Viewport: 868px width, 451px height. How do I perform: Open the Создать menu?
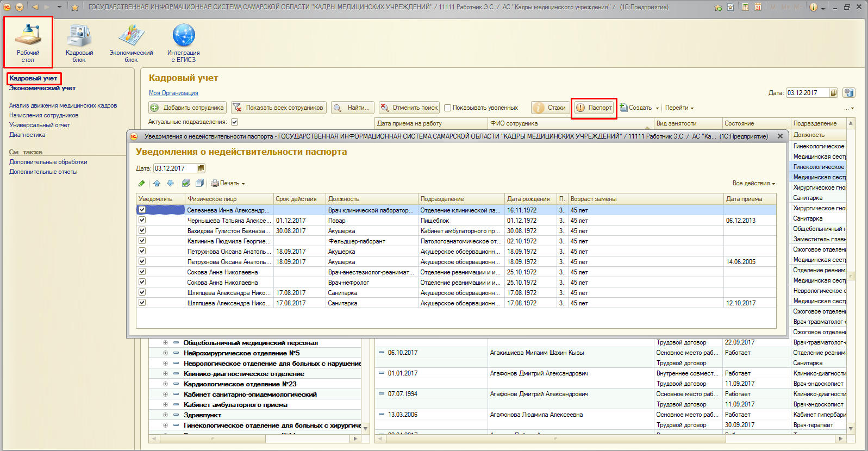pos(640,108)
